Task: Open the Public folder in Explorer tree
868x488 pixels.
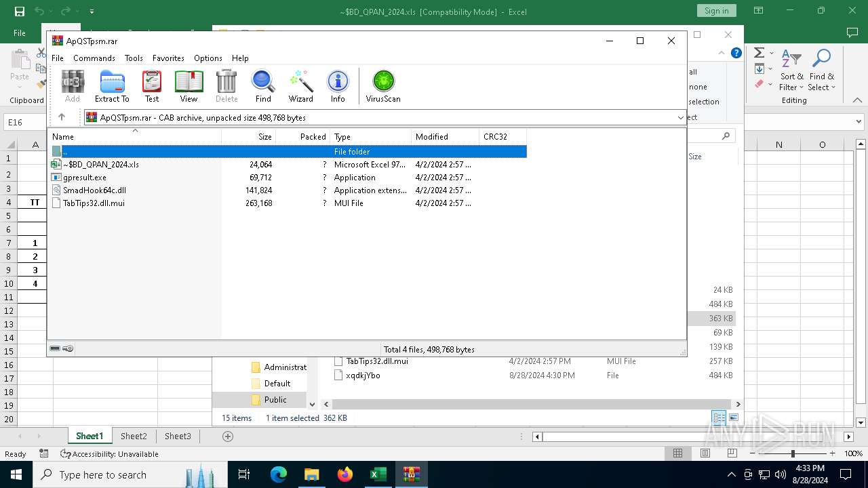Action: coord(275,400)
